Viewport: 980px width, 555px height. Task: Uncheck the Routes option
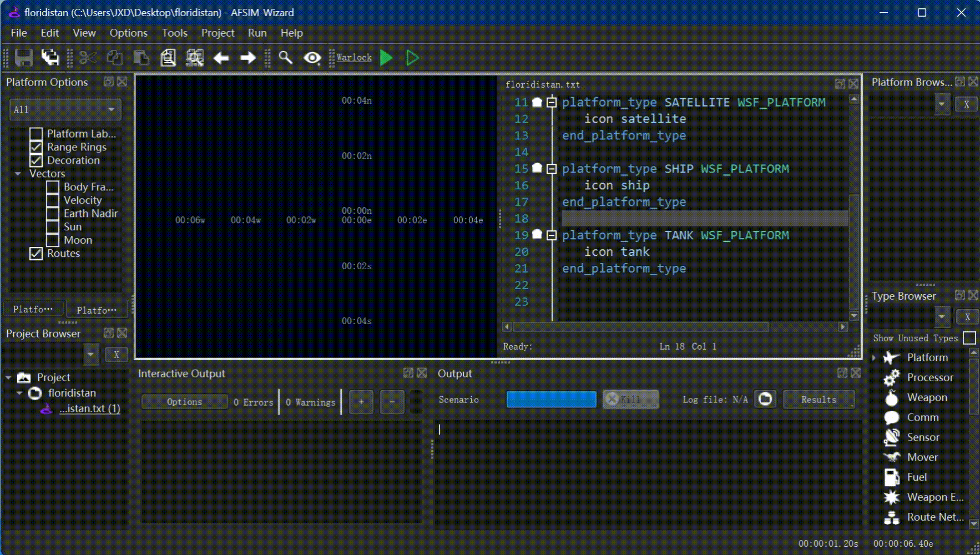click(x=36, y=254)
